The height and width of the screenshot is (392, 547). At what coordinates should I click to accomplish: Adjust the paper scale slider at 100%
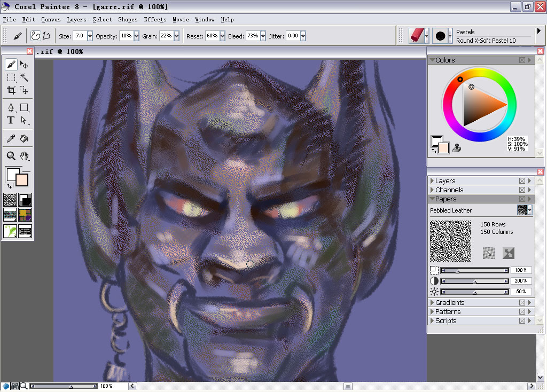[x=474, y=270]
